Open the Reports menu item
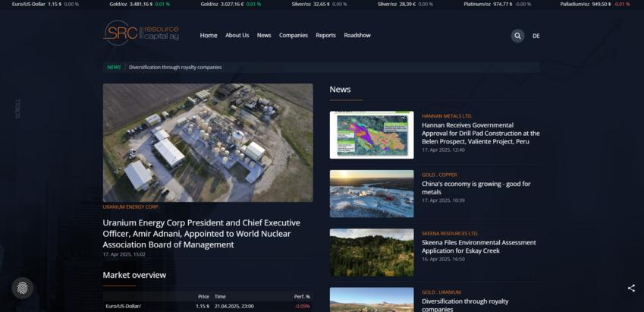This screenshot has width=644, height=312. point(325,36)
